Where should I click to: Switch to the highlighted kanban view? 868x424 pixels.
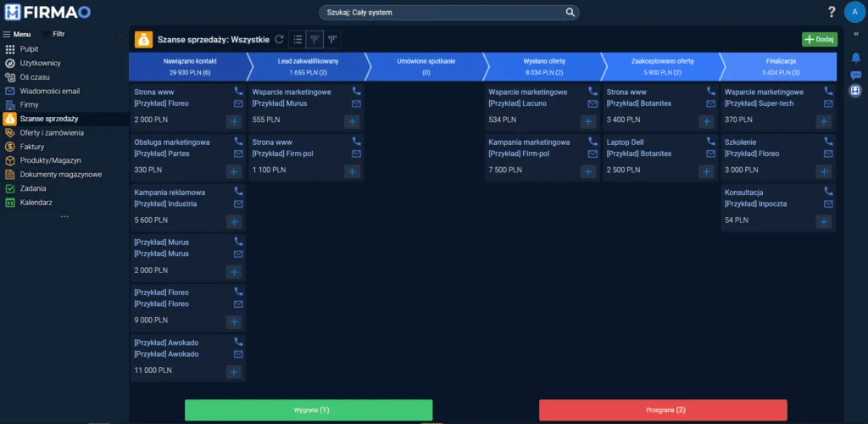(314, 39)
